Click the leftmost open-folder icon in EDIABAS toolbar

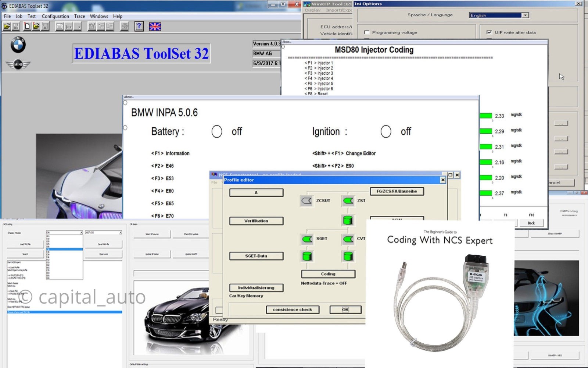point(7,26)
